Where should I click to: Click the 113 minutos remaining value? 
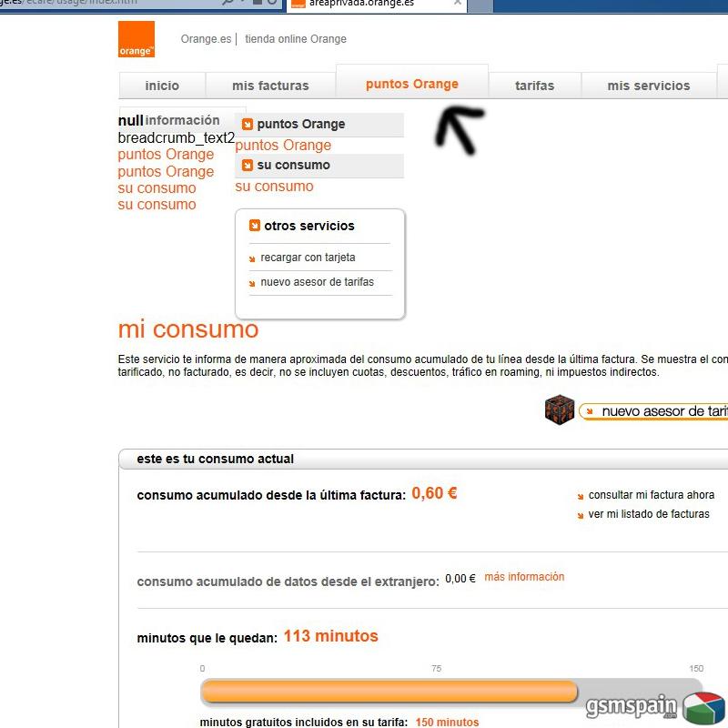(330, 636)
